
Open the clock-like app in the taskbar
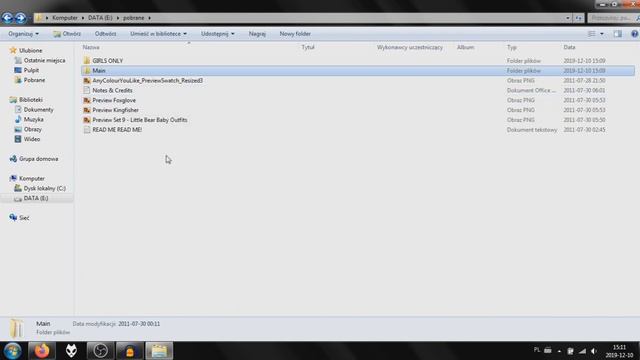(x=100, y=351)
